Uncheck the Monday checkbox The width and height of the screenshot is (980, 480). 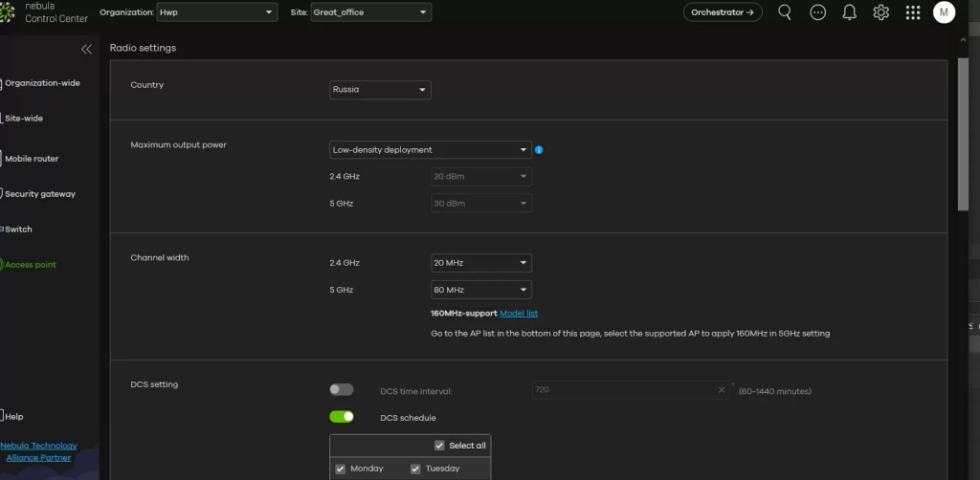pos(341,469)
